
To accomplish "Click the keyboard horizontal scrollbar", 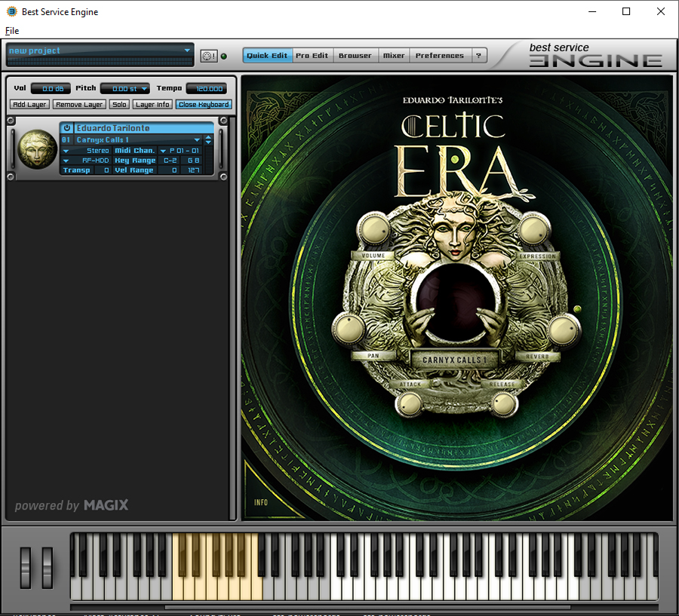I will (x=367, y=608).
